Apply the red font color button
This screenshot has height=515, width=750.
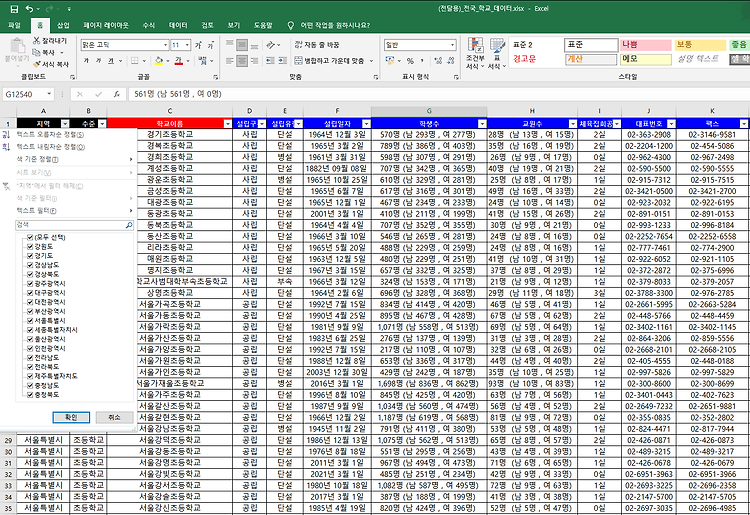pyautogui.click(x=178, y=61)
